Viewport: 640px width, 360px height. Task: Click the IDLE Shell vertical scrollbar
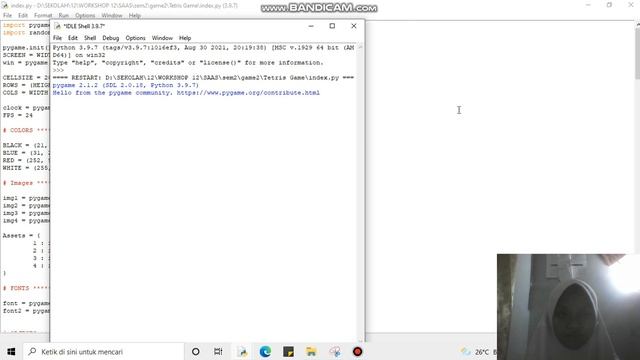click(360, 192)
